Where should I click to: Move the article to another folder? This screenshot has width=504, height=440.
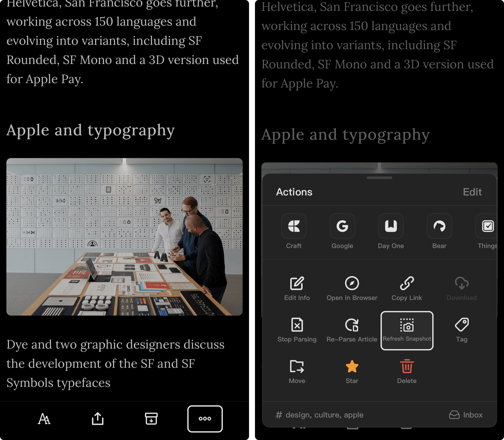(297, 372)
